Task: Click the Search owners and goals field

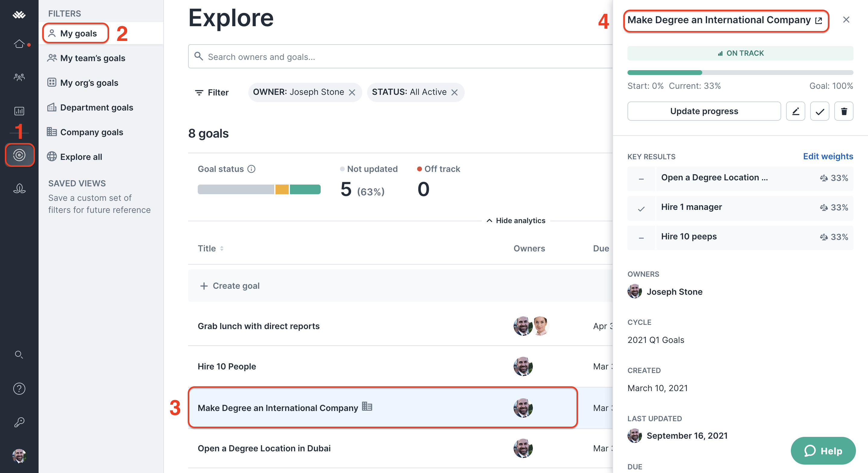Action: click(400, 57)
